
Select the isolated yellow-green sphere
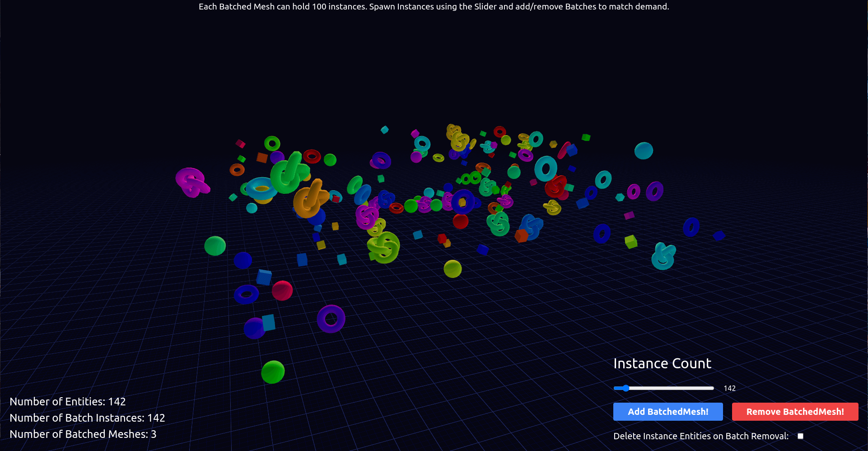(453, 269)
